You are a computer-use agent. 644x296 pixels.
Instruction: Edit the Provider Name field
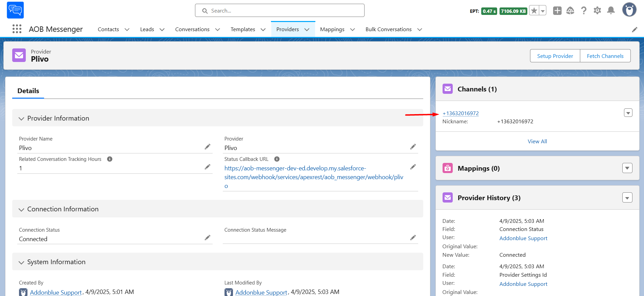coord(208,147)
